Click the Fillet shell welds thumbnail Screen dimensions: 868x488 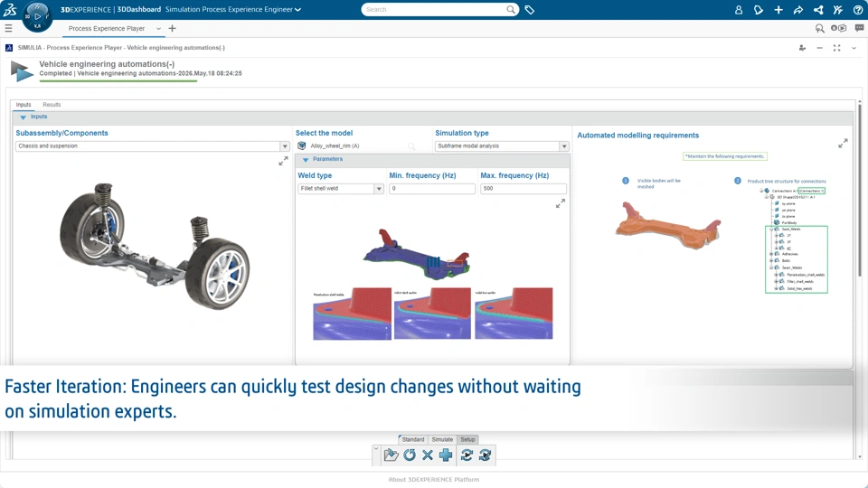(432, 314)
